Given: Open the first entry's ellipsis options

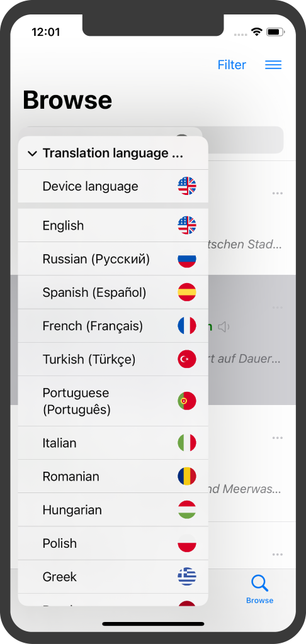Looking at the screenshot, I should (x=278, y=193).
